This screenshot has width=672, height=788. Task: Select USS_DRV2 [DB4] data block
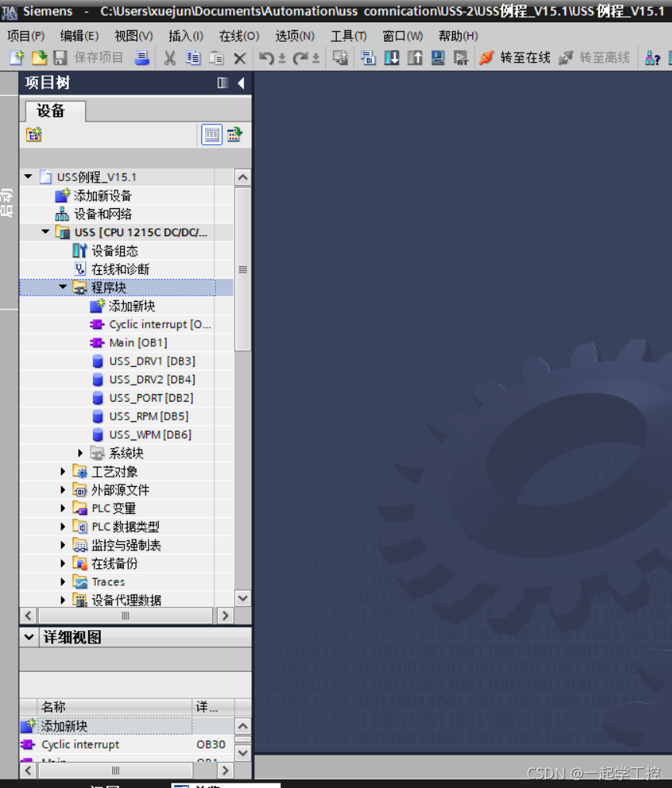[x=153, y=379]
